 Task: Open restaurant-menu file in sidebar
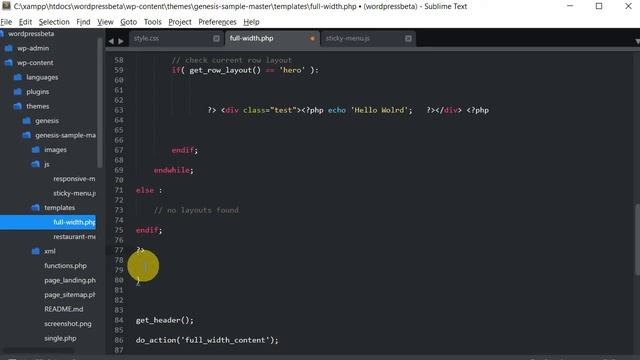point(74,237)
